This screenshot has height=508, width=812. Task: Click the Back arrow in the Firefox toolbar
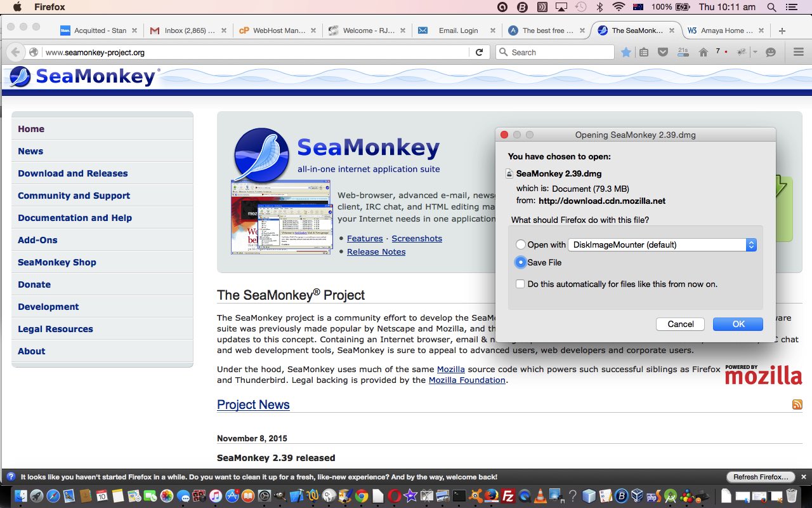(16, 52)
